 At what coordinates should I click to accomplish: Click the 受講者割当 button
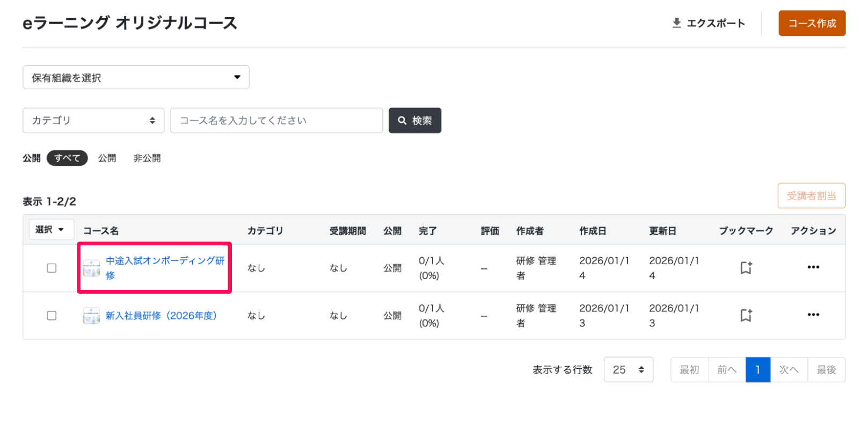(811, 195)
